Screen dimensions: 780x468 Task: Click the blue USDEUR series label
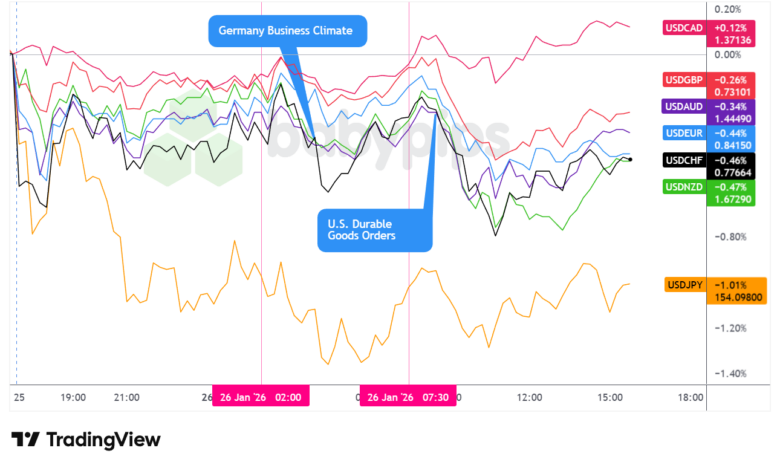(685, 133)
